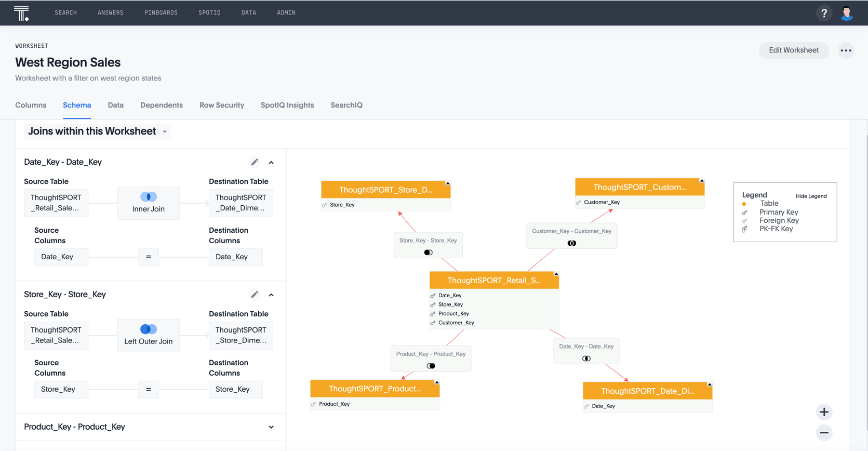Click Store_Key - Store_Key join label
868x451 pixels.
tap(428, 241)
